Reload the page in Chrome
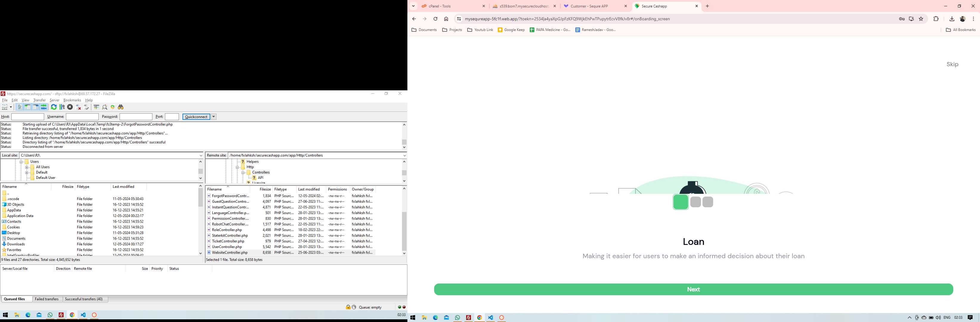Screen dimensions: 980x322 [x=436, y=19]
